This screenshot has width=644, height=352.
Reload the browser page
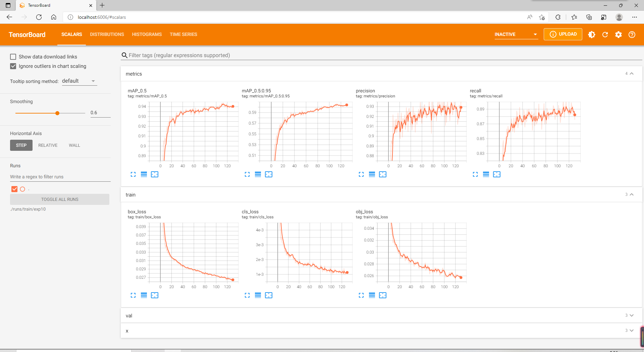(39, 17)
